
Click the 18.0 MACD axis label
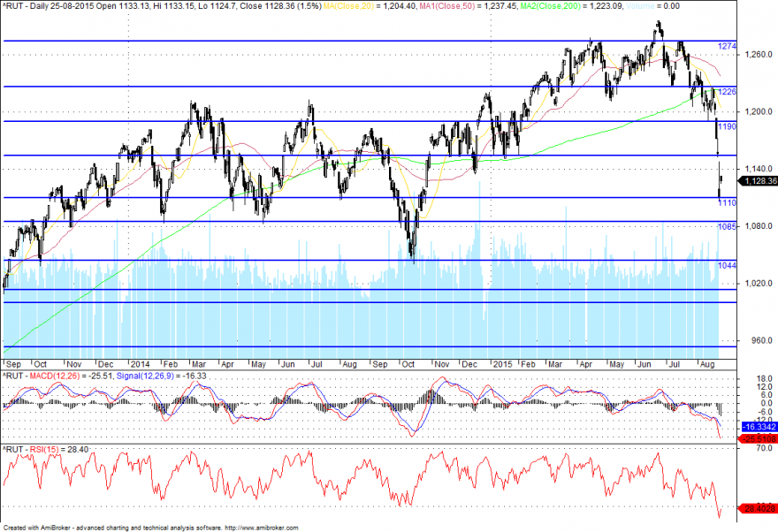click(x=765, y=378)
